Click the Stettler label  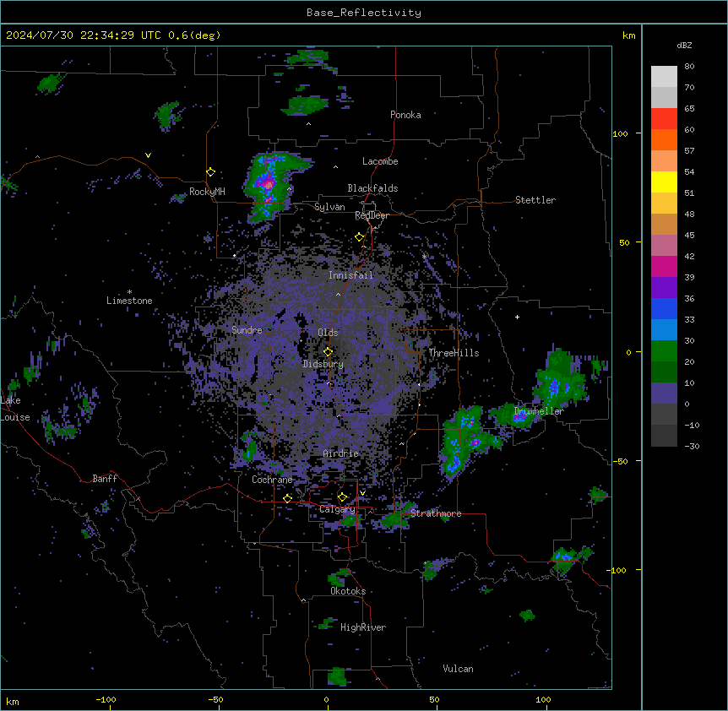coord(535,200)
